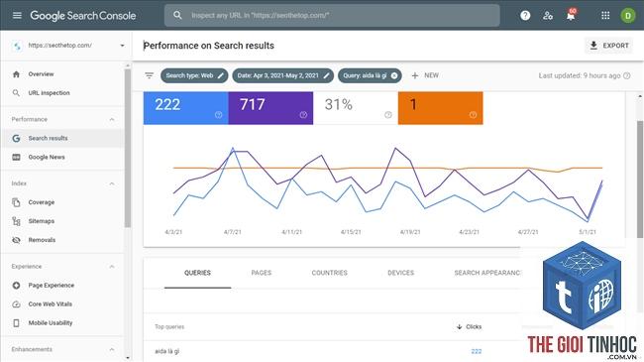Screen dimensions: 644x362
Task: Add a new filter with NEW
Action: click(x=425, y=75)
